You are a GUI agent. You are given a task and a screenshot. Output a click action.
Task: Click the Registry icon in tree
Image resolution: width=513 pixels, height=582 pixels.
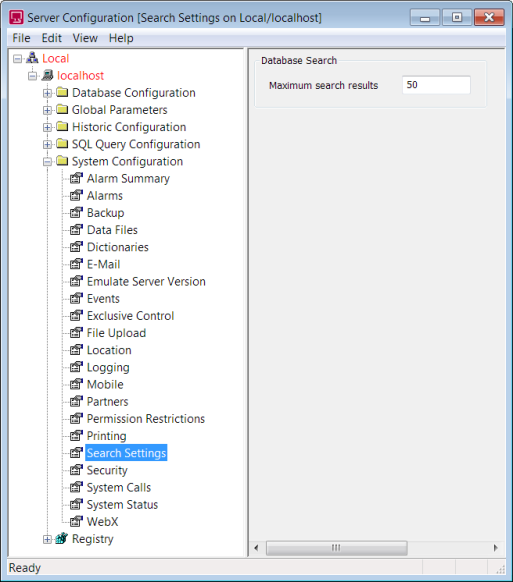point(62,539)
